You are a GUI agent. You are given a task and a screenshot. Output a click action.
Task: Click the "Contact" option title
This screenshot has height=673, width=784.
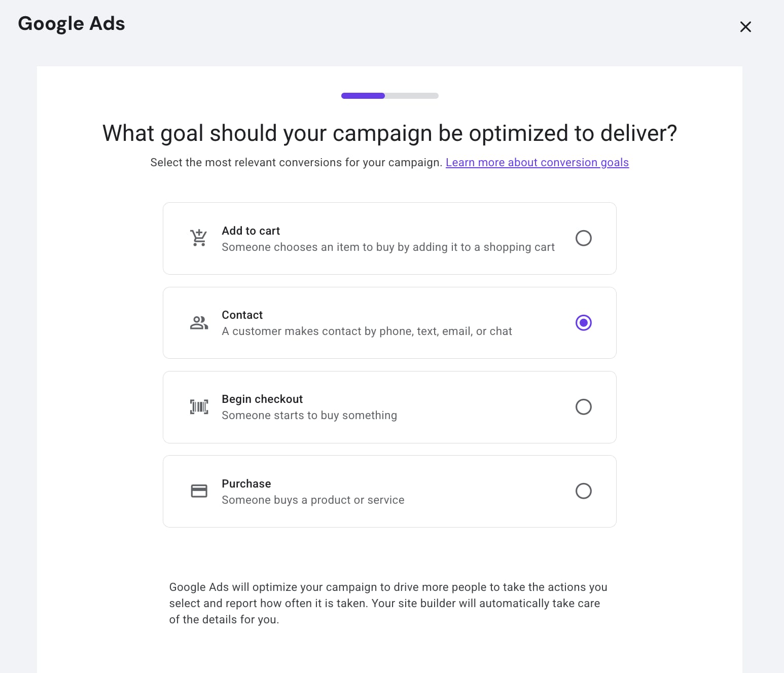(x=242, y=315)
